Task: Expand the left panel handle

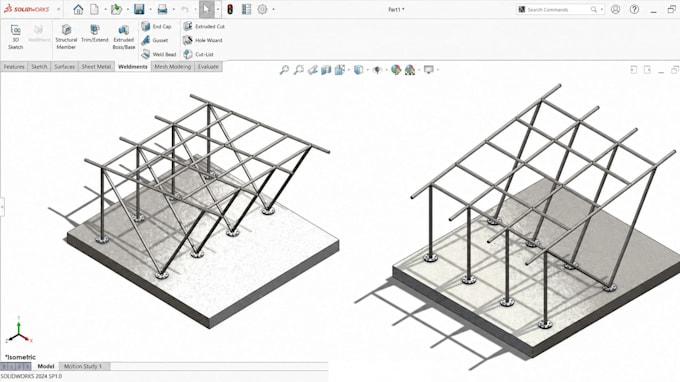Action: [2, 207]
